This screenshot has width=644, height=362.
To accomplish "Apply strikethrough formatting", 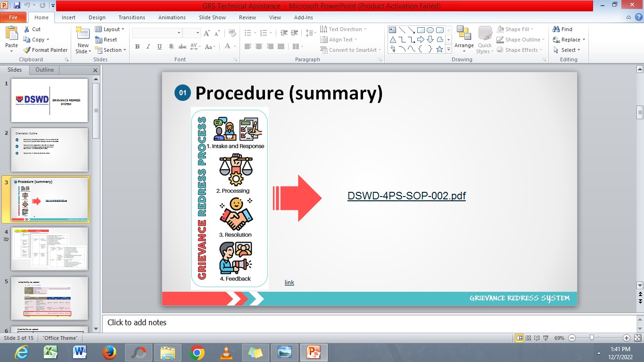I will coord(182,47).
